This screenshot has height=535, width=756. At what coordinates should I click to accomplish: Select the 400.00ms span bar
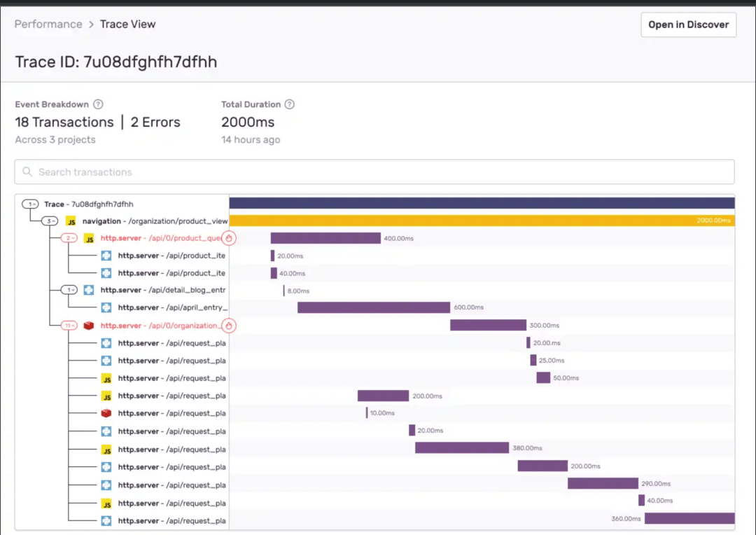[x=325, y=238]
